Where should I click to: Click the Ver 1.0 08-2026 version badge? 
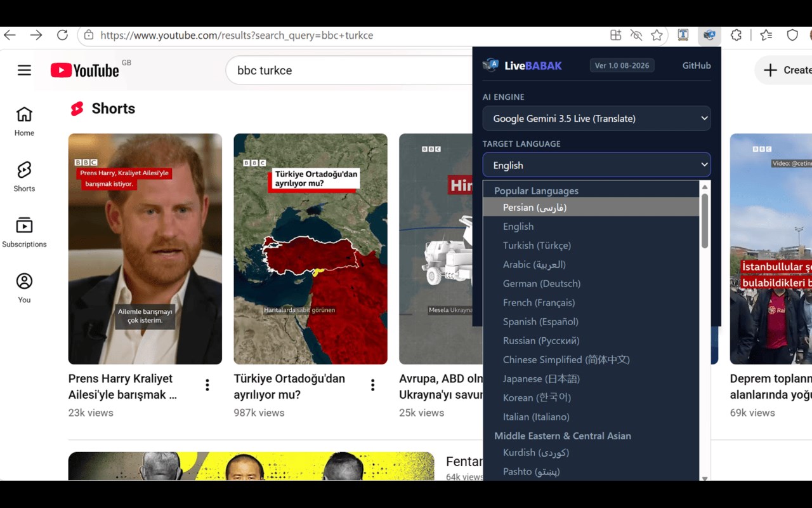622,65
